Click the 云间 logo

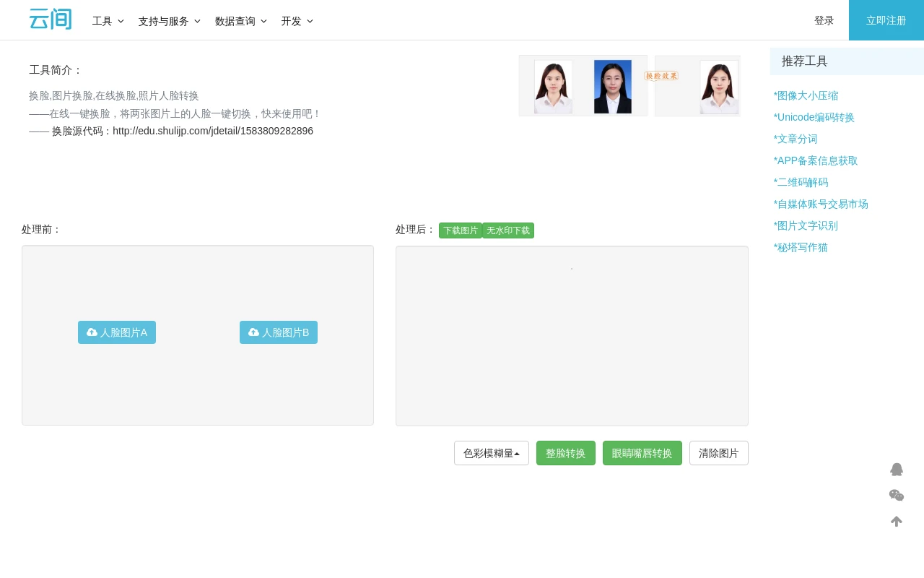[x=50, y=19]
